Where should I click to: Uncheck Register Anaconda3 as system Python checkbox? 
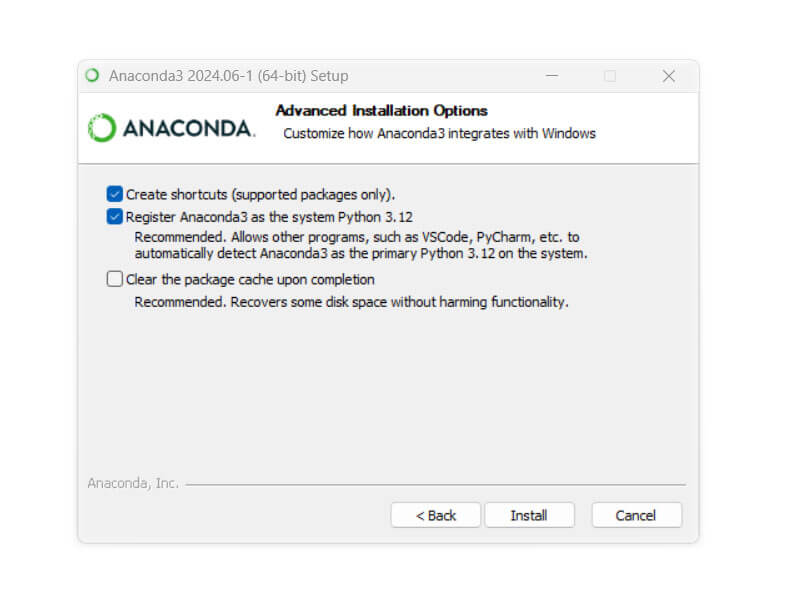coord(114,216)
